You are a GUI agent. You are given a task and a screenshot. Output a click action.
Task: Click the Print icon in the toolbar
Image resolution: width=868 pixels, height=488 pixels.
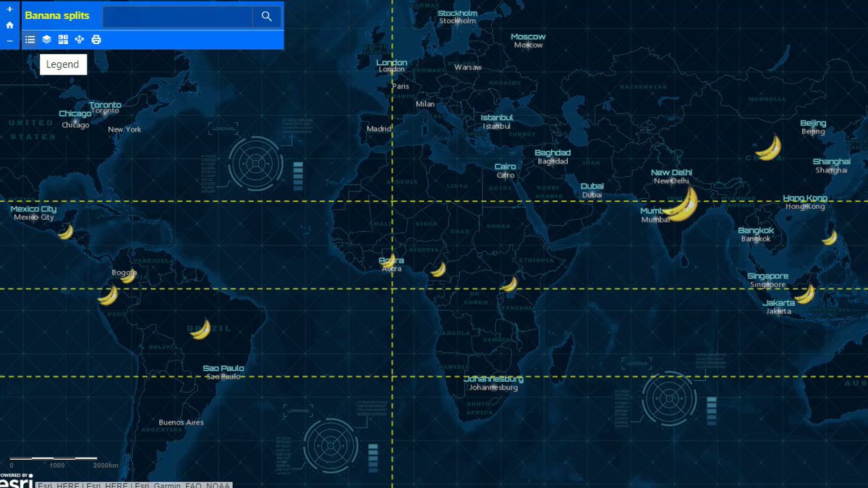click(x=96, y=40)
